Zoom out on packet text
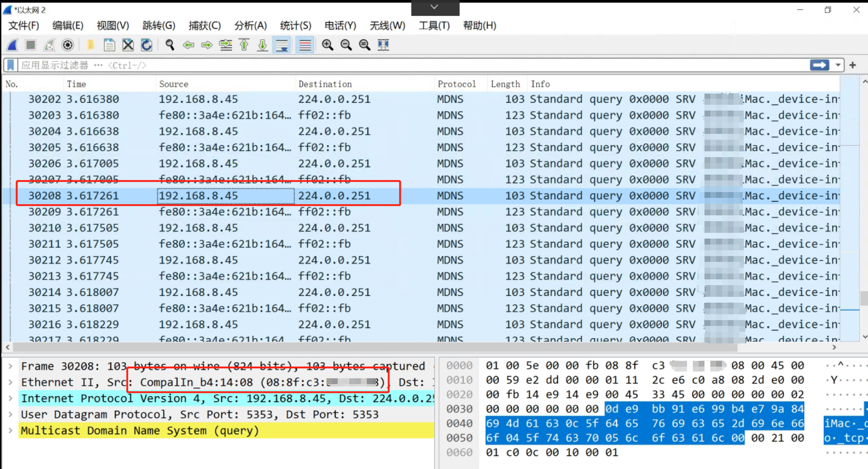 [x=346, y=45]
